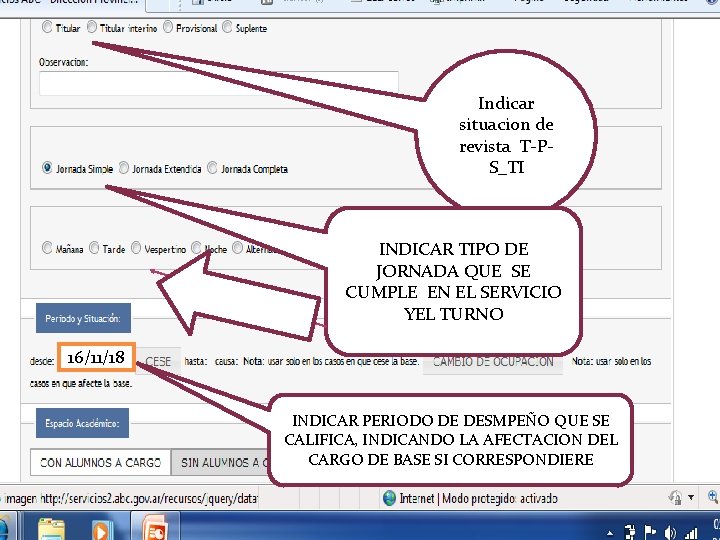Viewport: 720px width, 540px height.
Task: Select the Jornada Extendida option
Action: (124, 168)
